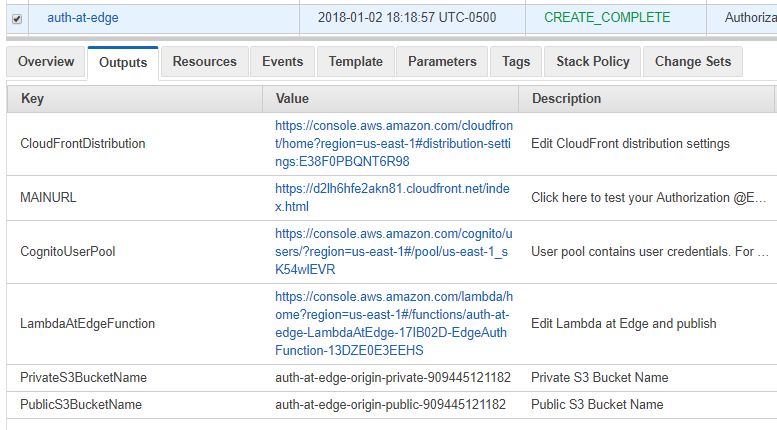Switch to the Overview tab
This screenshot has width=777, height=430.
click(x=46, y=61)
